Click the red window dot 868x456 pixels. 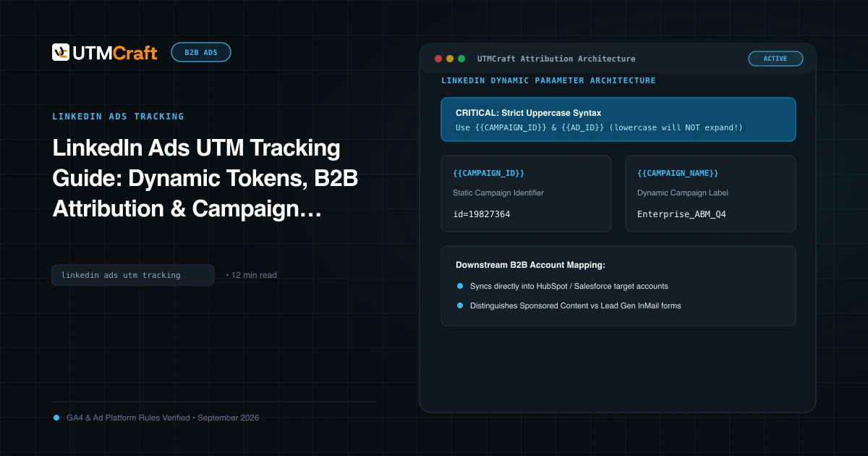click(x=438, y=59)
